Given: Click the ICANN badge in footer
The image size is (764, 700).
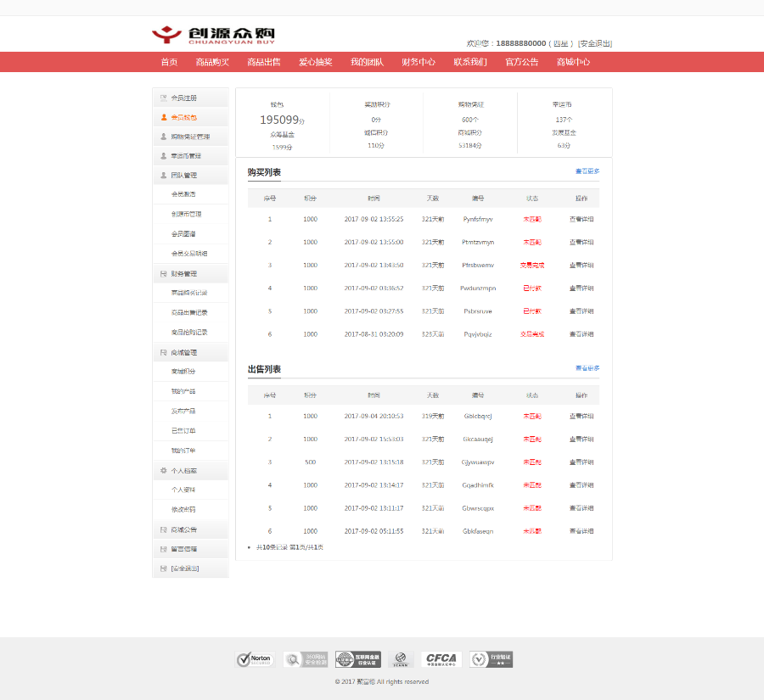Looking at the screenshot, I should (401, 659).
